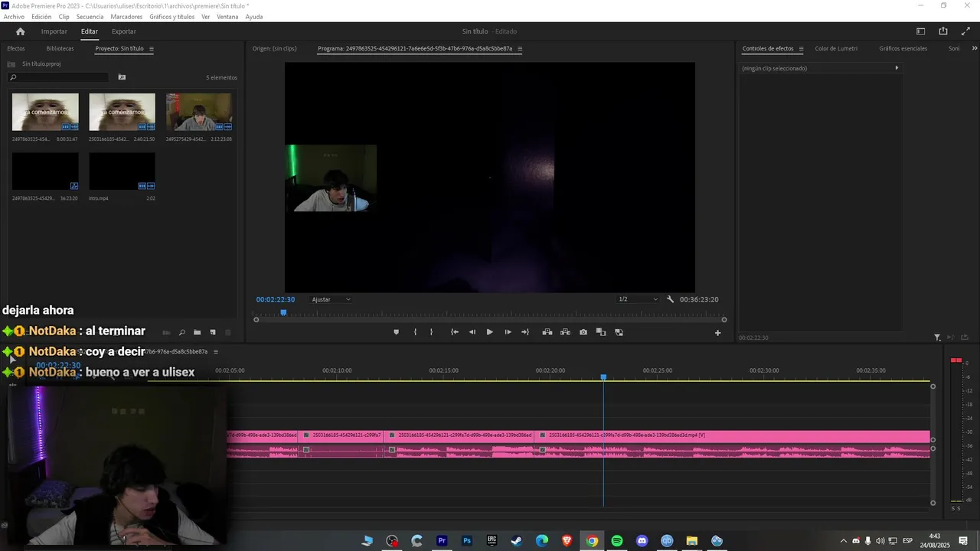Viewport: 980px width, 551px height.
Task: Click the Comparison View button
Action: pos(601,332)
